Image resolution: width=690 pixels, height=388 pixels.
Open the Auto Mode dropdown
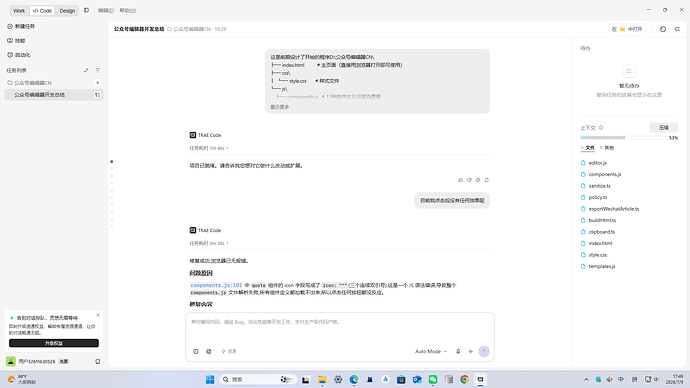(431, 351)
